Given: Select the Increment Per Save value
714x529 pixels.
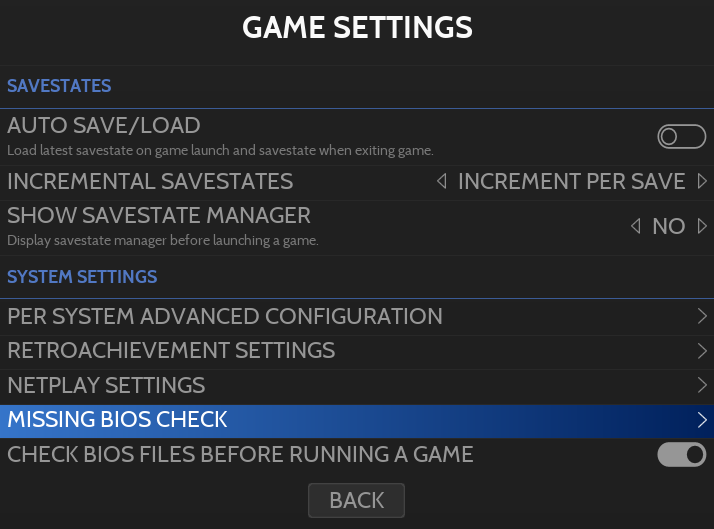Looking at the screenshot, I should tap(571, 182).
